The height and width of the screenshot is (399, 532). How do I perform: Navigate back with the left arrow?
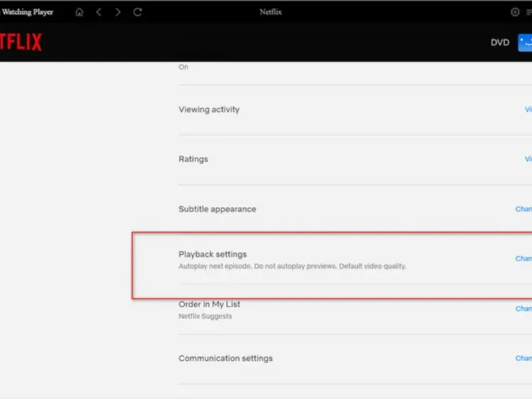pyautogui.click(x=98, y=12)
